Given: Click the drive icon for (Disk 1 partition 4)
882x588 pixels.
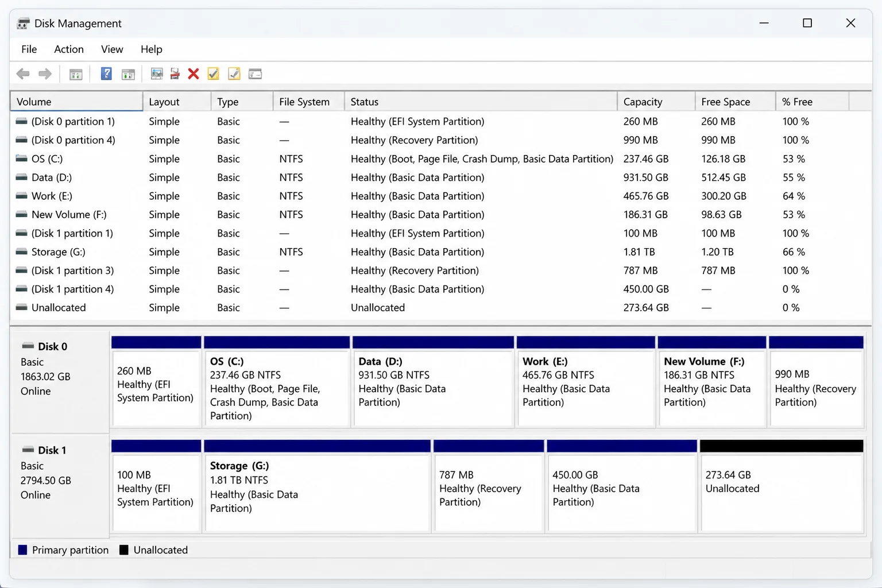Looking at the screenshot, I should coord(21,289).
